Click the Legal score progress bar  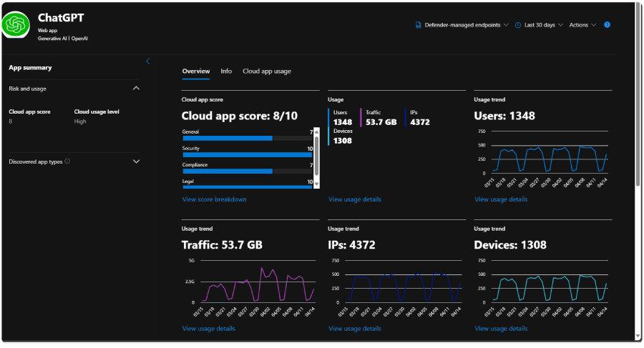pyautogui.click(x=248, y=187)
